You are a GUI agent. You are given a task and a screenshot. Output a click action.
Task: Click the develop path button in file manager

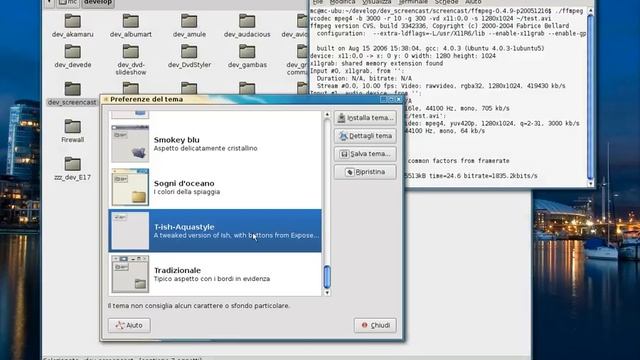pyautogui.click(x=98, y=3)
